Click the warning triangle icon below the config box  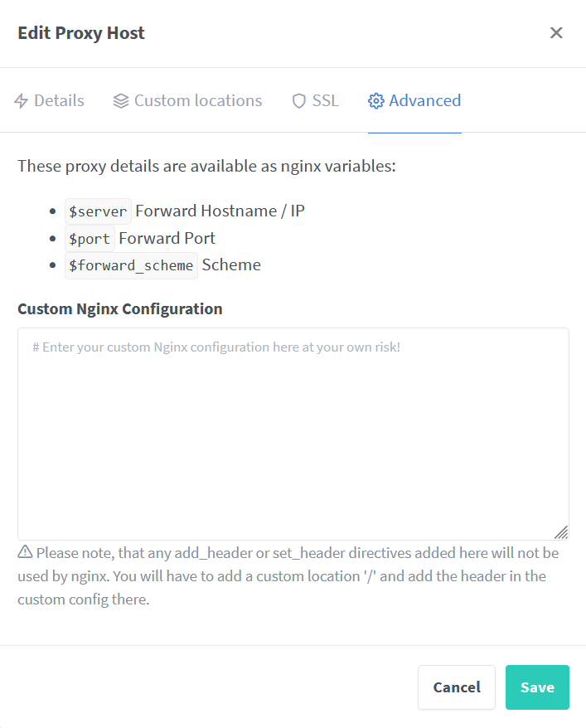23,552
